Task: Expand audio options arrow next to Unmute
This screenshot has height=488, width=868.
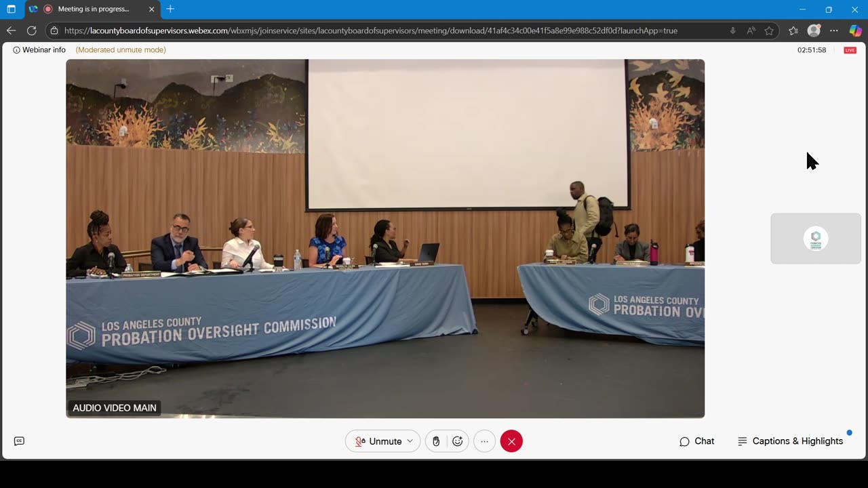Action: pyautogui.click(x=410, y=441)
